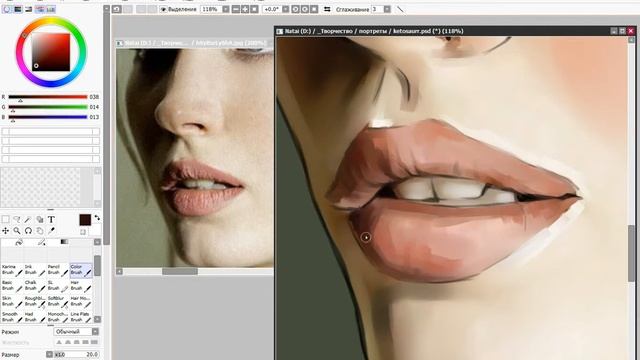Viewport: 640px width, 360px height.
Task: Toggle the color mixer panel icon
Action: (40, 9)
